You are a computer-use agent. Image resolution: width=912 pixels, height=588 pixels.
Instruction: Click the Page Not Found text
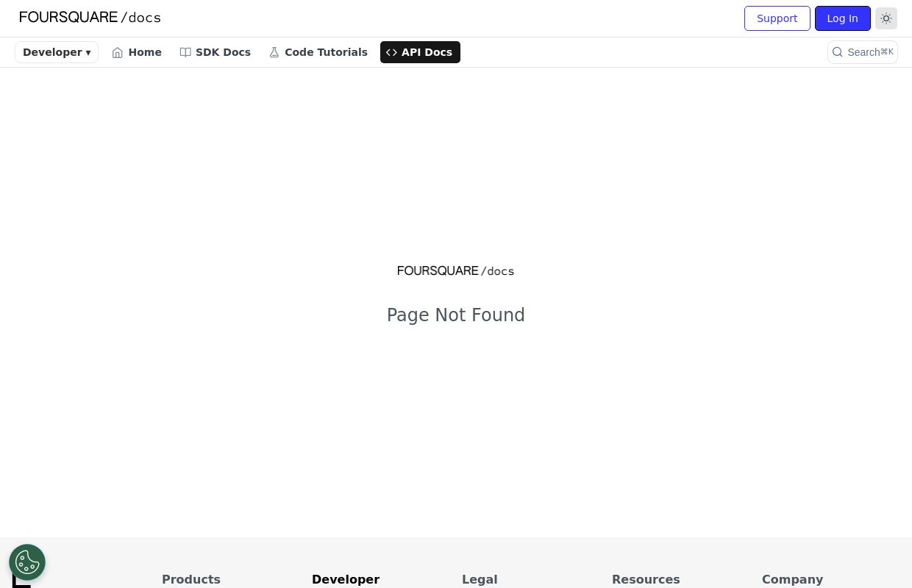click(x=456, y=315)
